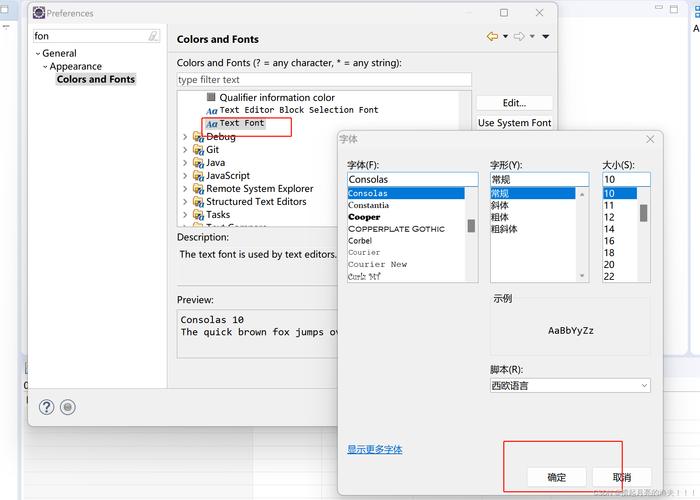Click the round icon beside the help button

(68, 407)
